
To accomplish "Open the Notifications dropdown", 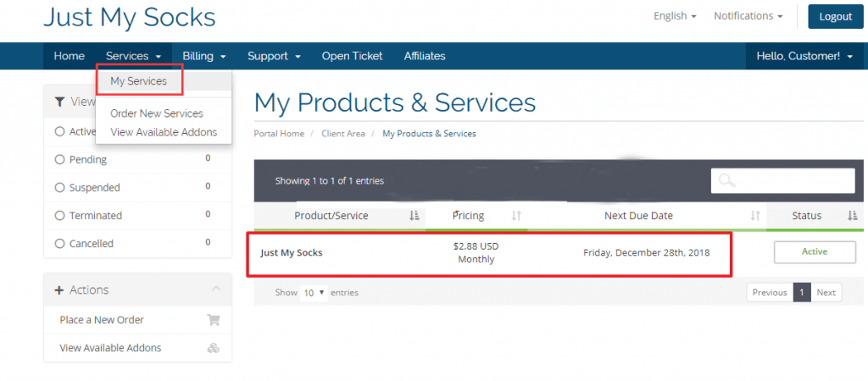I will 748,16.
